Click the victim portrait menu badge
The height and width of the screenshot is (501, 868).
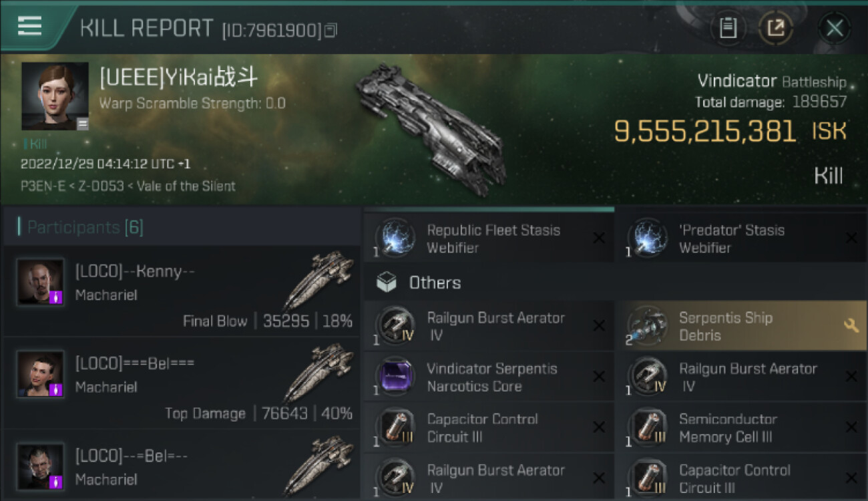(82, 124)
